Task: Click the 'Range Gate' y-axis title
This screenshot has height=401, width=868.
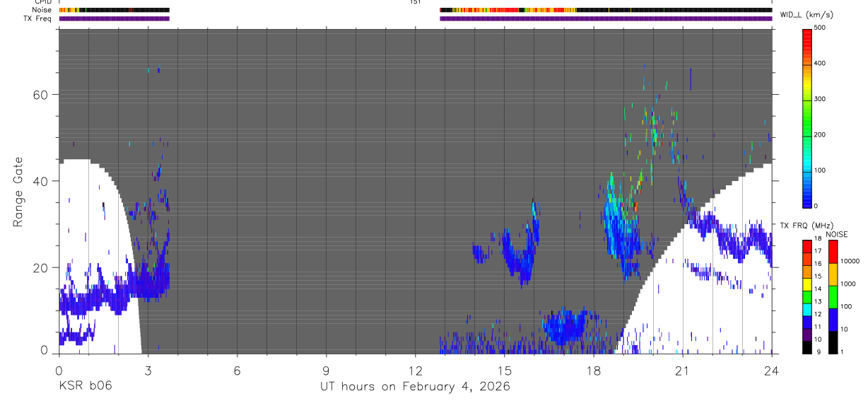Action: [19, 192]
